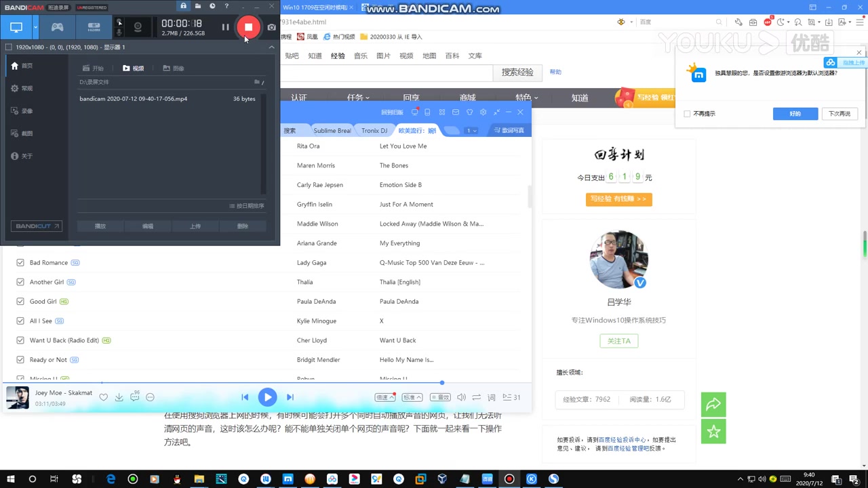This screenshot has width=868, height=488.
Task: Open the play queue with 31 songs
Action: 511,397
